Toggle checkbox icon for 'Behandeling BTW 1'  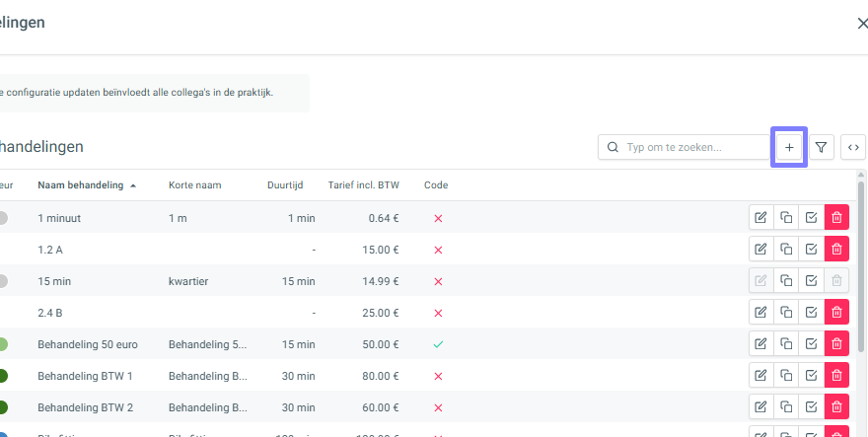coord(811,376)
